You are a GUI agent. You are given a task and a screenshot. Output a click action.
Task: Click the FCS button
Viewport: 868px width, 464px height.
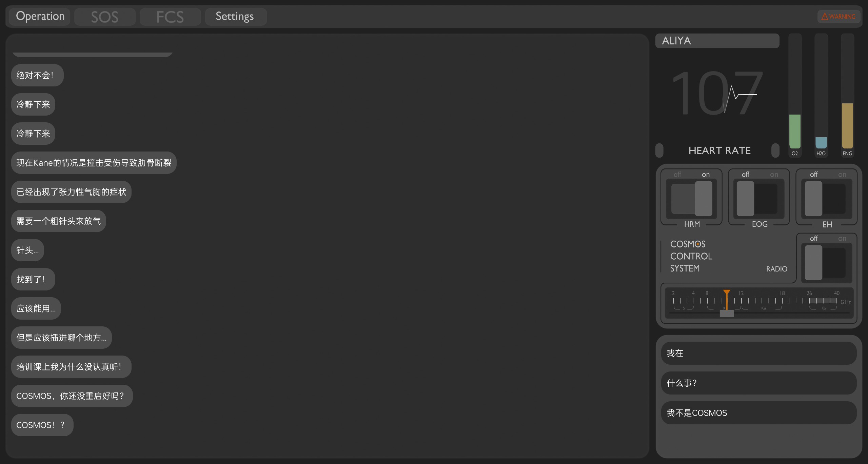[169, 16]
